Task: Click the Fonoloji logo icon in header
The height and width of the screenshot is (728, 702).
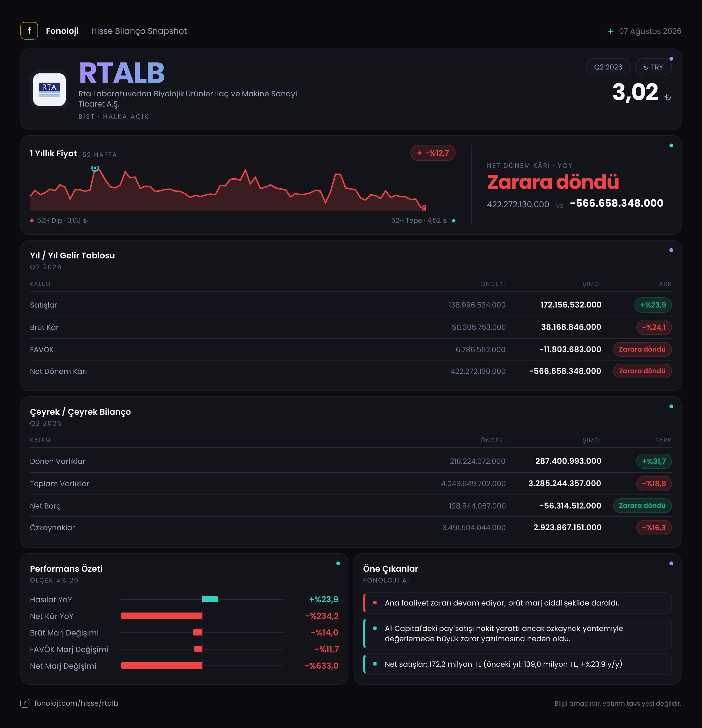Action: coord(29,31)
